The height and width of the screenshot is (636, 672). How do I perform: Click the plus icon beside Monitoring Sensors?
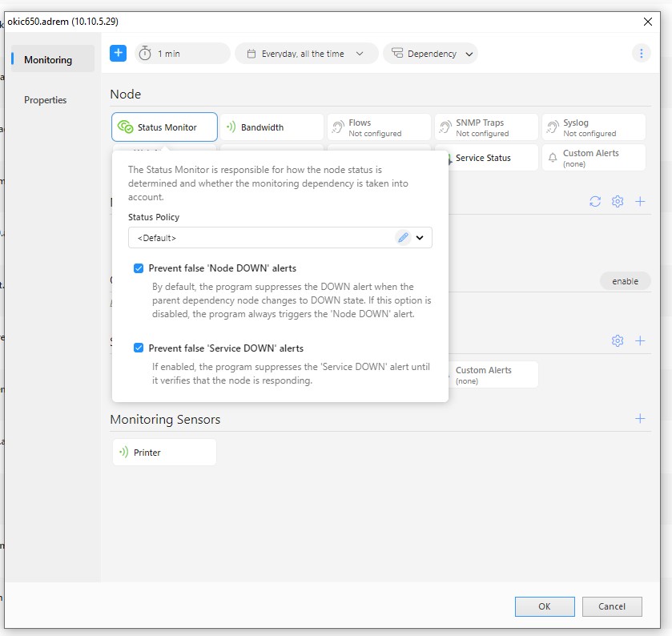point(640,417)
